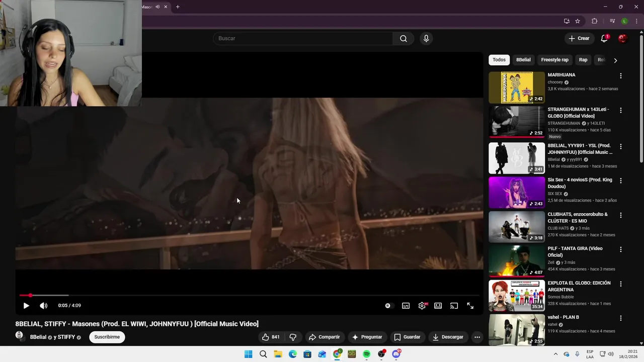Bookmark this page with the star
This screenshot has width=644, height=362.
coord(578,21)
